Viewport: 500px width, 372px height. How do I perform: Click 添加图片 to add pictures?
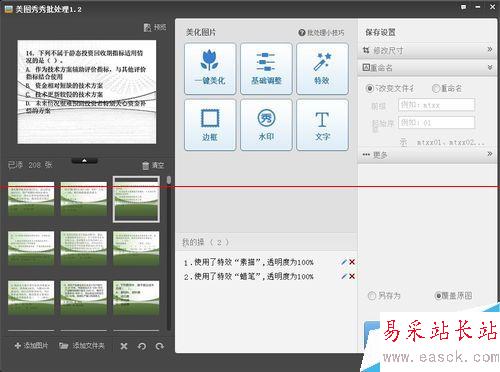pos(31,346)
